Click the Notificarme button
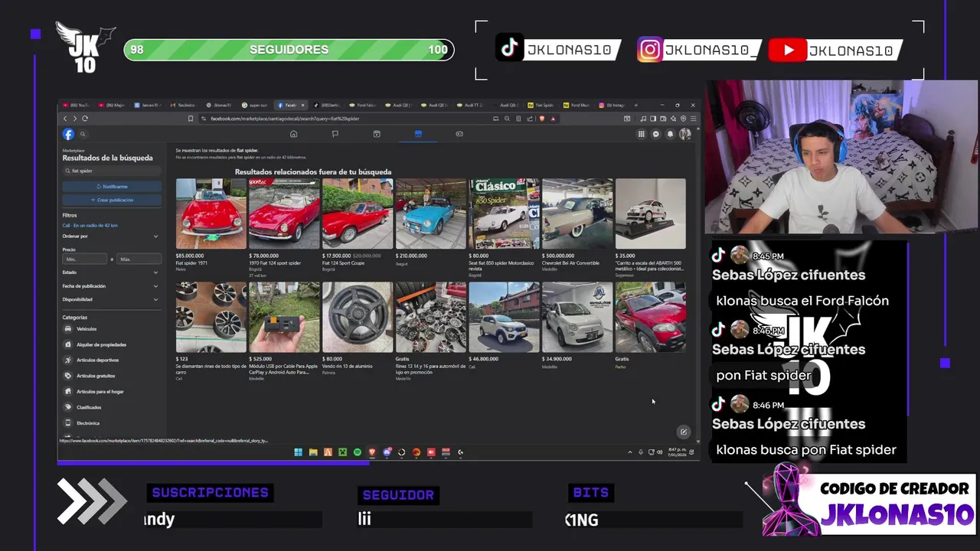Viewport: 980px width, 551px height. [x=112, y=187]
